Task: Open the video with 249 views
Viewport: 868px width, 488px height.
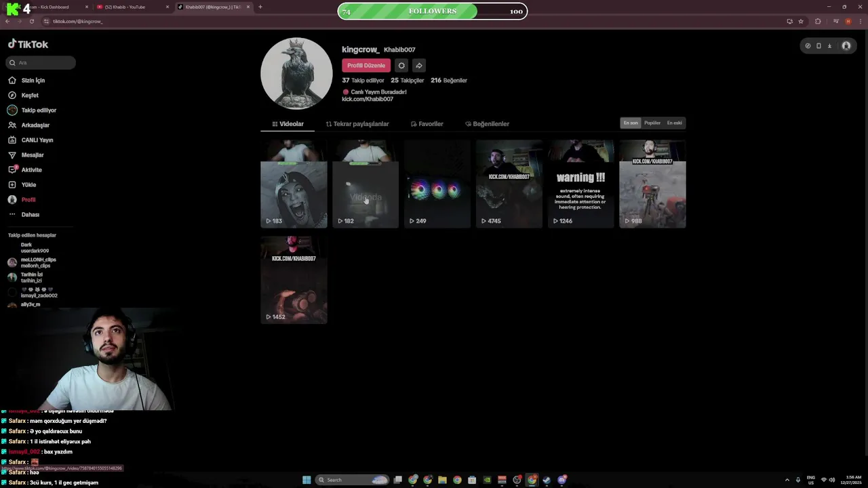Action: [437, 184]
